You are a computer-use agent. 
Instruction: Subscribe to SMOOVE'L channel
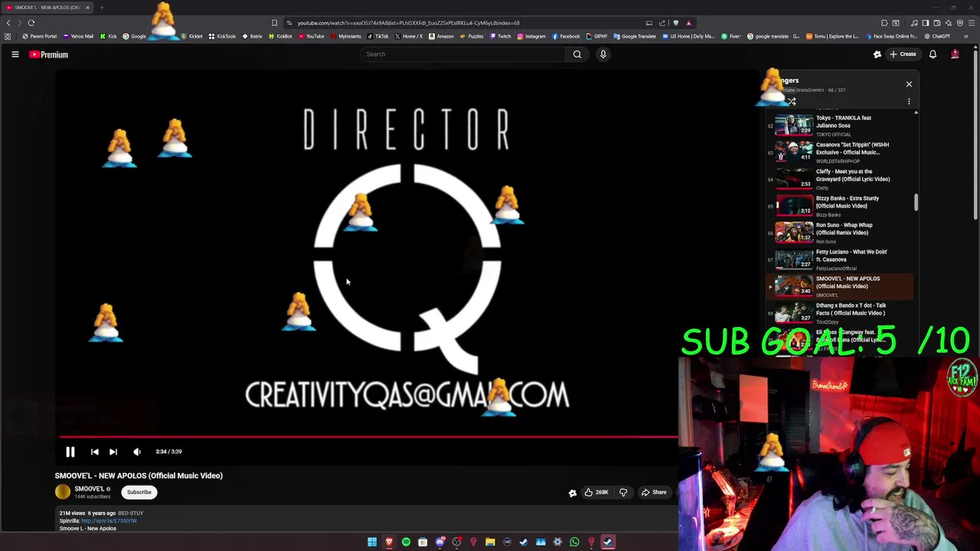(x=139, y=492)
